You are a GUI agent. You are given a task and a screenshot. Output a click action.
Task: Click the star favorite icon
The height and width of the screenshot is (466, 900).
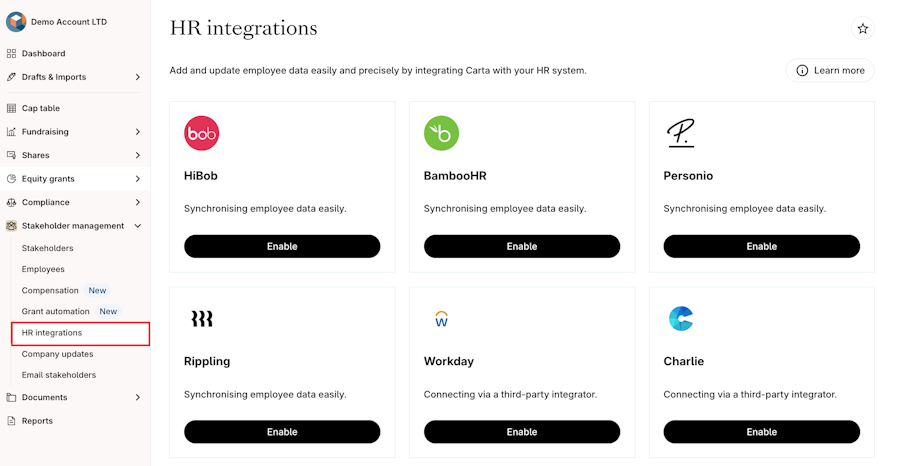(862, 29)
